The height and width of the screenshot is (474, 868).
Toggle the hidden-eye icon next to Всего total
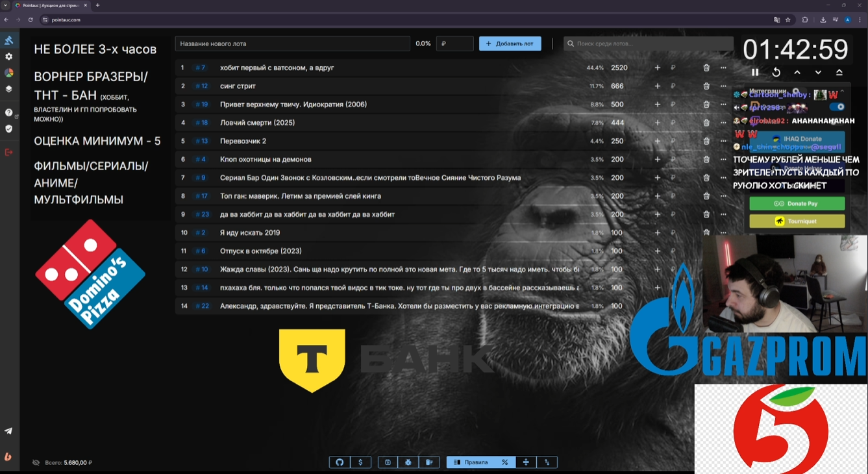pos(36,463)
